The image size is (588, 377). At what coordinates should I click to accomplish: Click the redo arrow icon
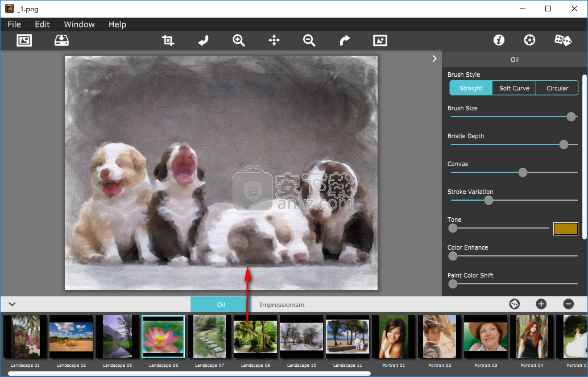pos(345,40)
